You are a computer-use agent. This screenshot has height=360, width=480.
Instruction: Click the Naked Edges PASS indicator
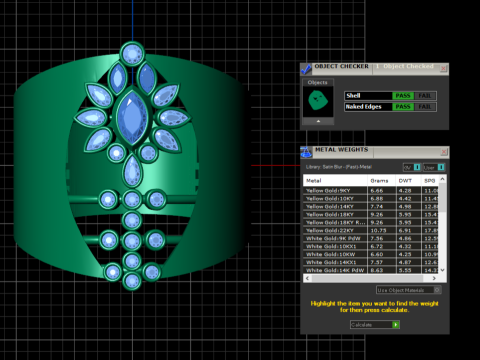403,107
